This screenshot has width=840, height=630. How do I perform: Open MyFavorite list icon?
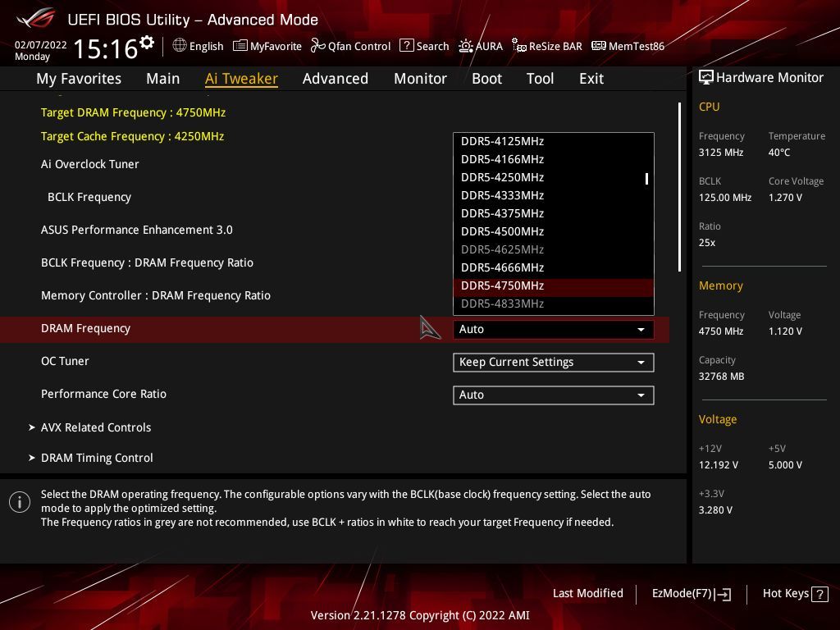240,46
